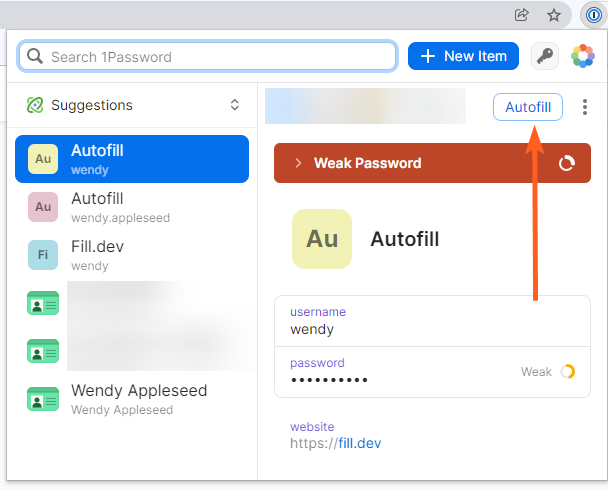This screenshot has height=491, width=608.
Task: Click the username field value wendy
Action: [312, 328]
